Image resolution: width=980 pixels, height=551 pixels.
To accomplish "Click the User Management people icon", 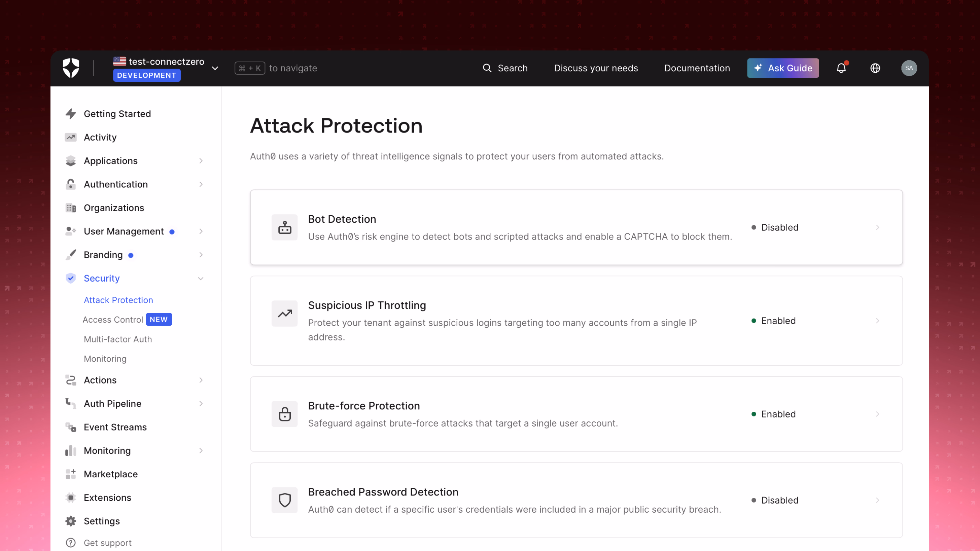I will [x=71, y=231].
